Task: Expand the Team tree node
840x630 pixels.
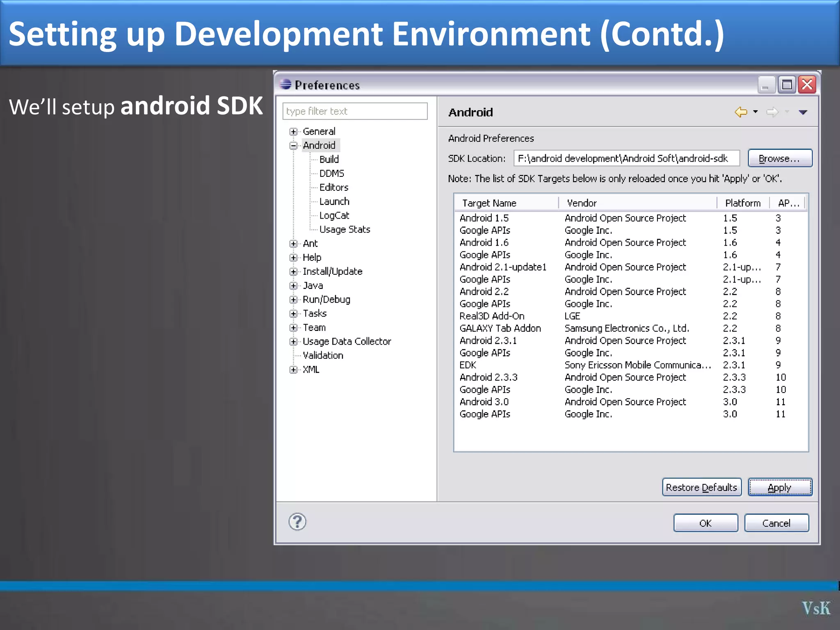Action: point(293,328)
